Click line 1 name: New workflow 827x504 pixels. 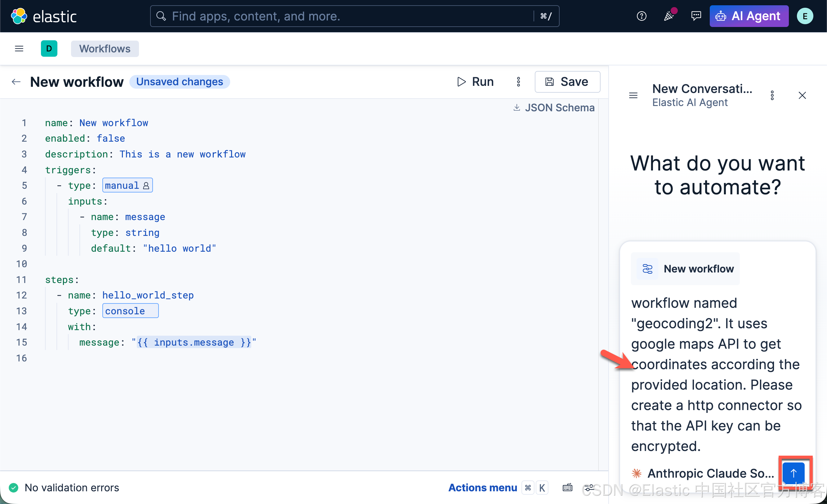(97, 123)
